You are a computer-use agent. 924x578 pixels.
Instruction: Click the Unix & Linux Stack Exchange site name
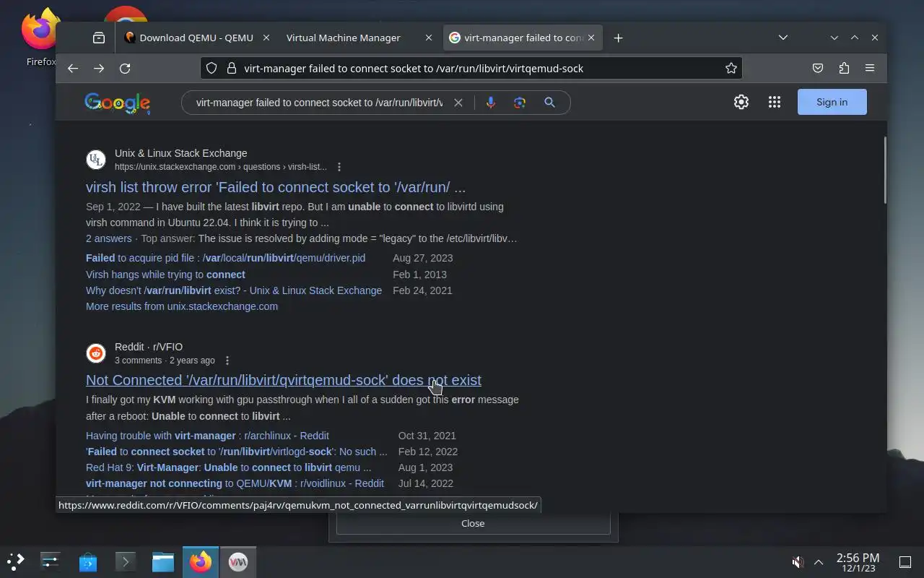click(x=180, y=153)
